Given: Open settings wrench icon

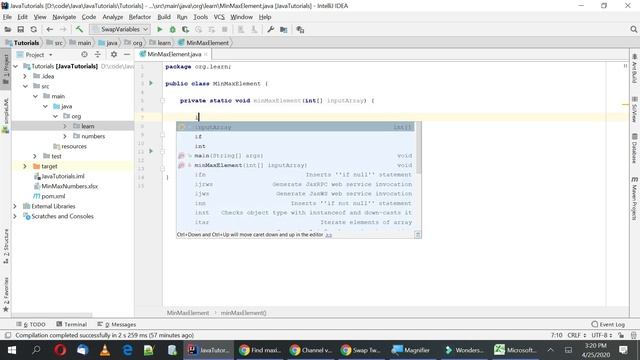Looking at the screenshot, I should 270,29.
